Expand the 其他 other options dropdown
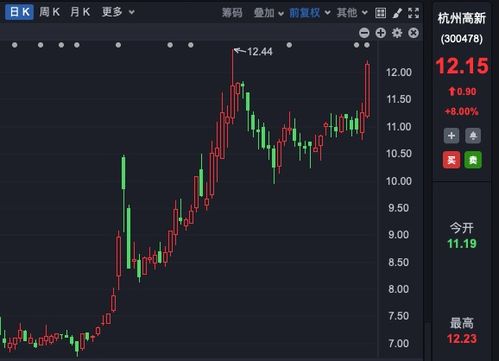 click(352, 13)
